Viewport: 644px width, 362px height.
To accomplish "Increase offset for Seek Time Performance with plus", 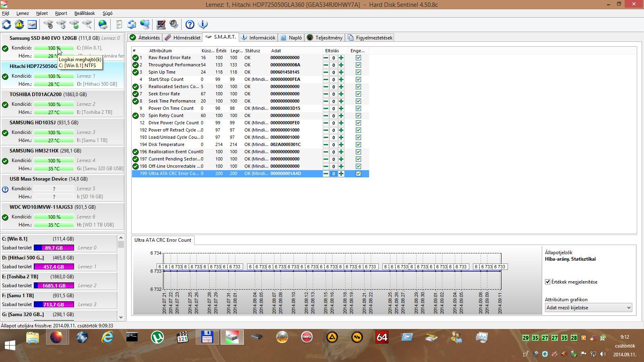I will point(341,101).
